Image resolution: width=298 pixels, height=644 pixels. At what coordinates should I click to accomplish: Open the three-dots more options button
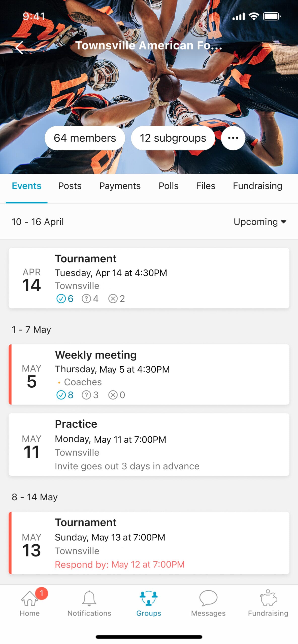click(233, 138)
